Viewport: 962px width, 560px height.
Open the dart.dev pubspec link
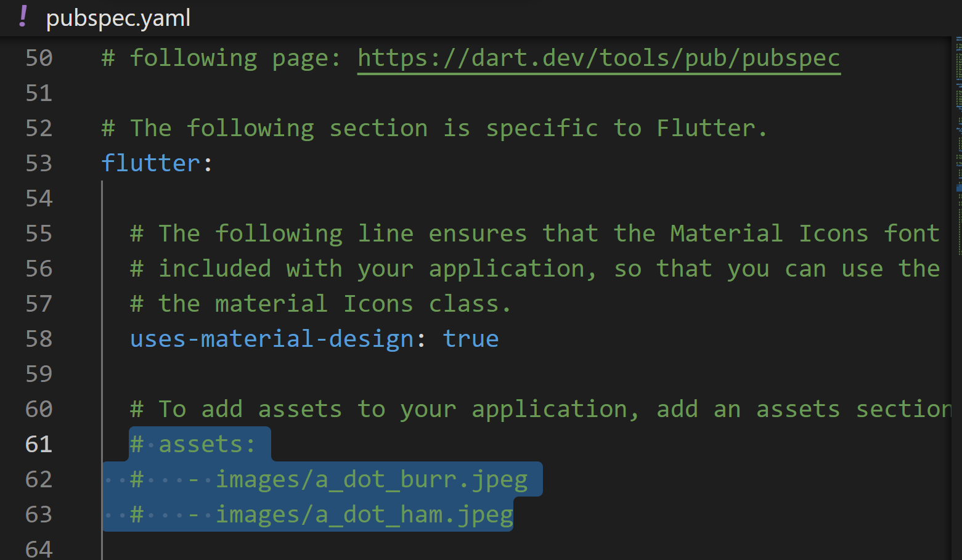pos(599,58)
